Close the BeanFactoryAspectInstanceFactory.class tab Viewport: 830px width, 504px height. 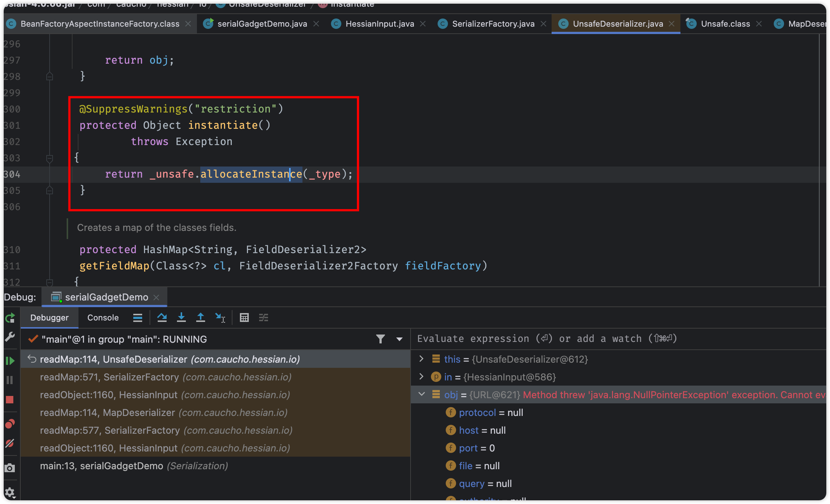click(x=188, y=24)
